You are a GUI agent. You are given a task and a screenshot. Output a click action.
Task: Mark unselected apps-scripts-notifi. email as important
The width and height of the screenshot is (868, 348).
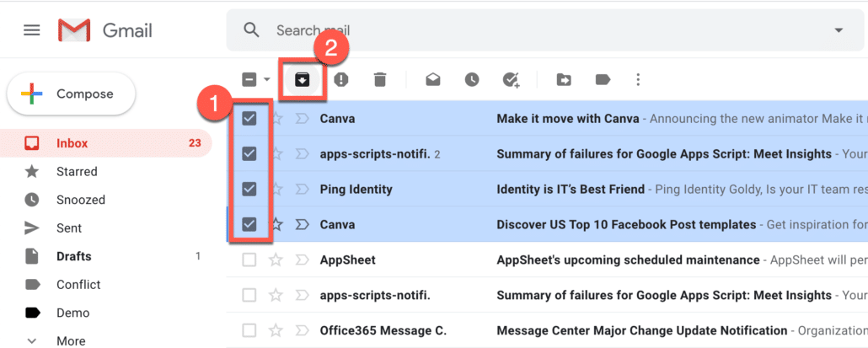coord(302,296)
